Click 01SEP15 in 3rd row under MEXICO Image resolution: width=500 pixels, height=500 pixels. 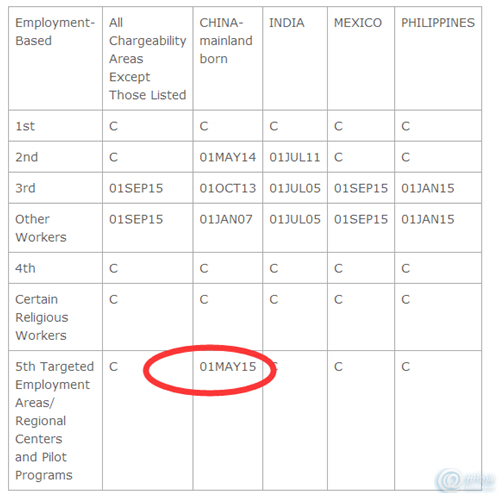pos(361,188)
